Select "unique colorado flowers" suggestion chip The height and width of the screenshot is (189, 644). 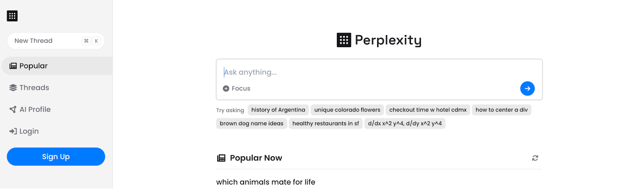pos(347,110)
